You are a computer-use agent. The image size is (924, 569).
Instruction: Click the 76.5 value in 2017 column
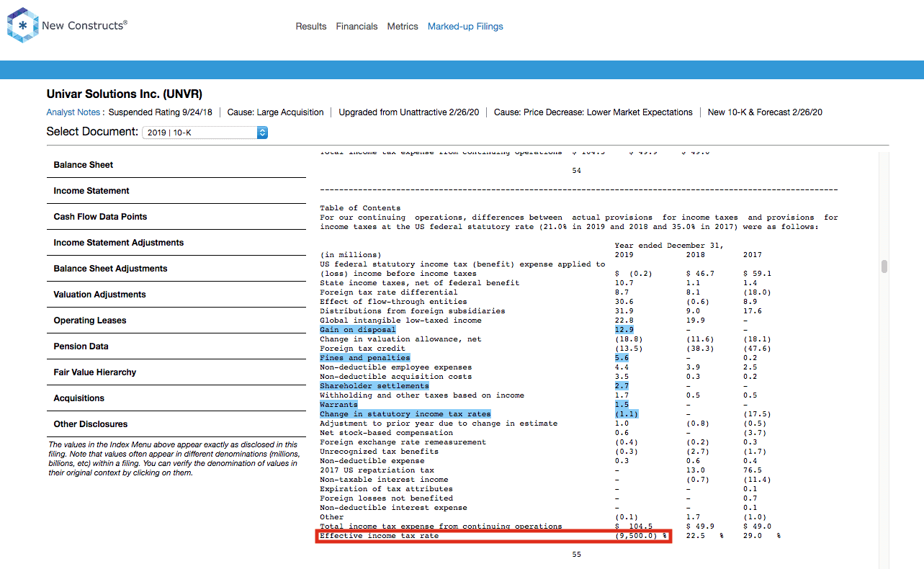click(x=753, y=470)
